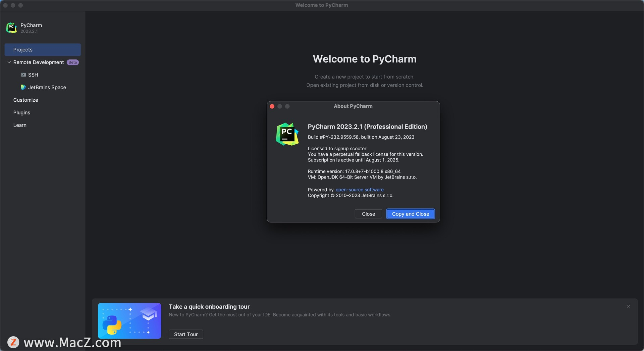The height and width of the screenshot is (351, 644).
Task: Click the 'Take a quick onboarding tour' title
Action: [x=209, y=307]
